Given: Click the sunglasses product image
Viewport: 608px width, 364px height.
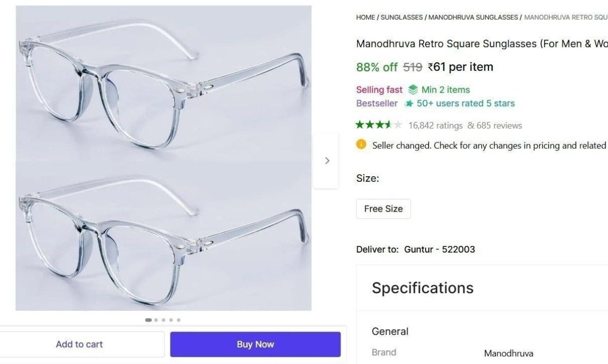Looking at the screenshot, I should click(x=163, y=157).
